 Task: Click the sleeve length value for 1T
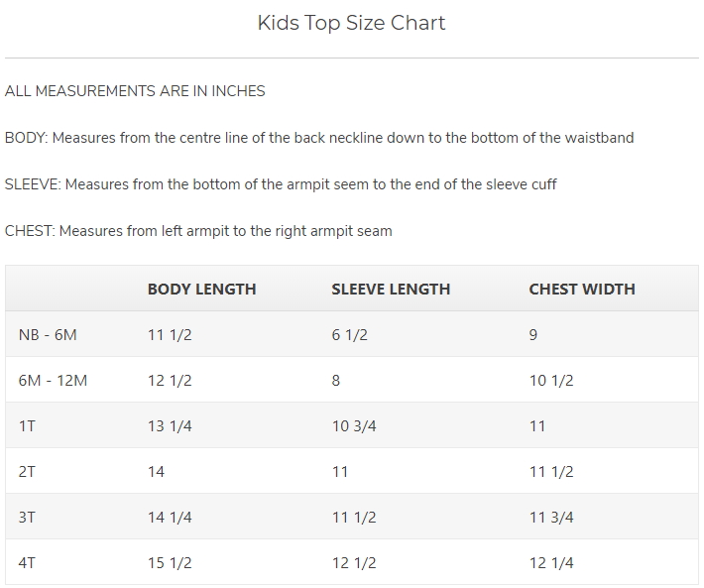tap(354, 426)
